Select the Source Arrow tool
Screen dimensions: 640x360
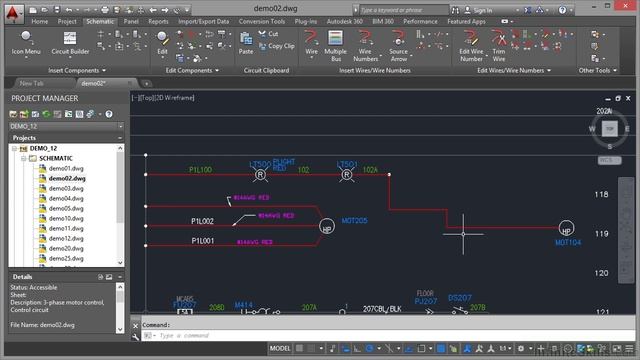(398, 46)
